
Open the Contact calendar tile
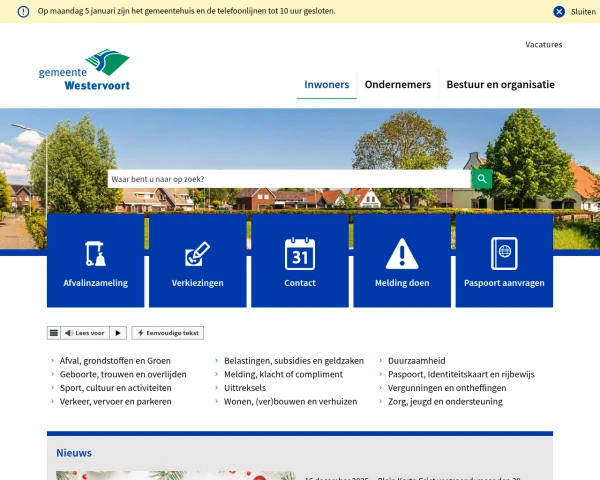[300, 261]
